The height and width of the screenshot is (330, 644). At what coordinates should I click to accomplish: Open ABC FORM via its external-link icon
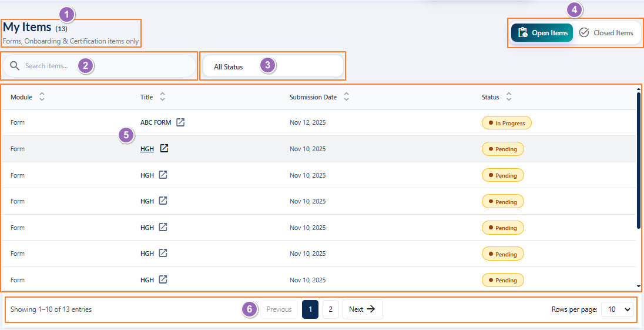click(180, 122)
